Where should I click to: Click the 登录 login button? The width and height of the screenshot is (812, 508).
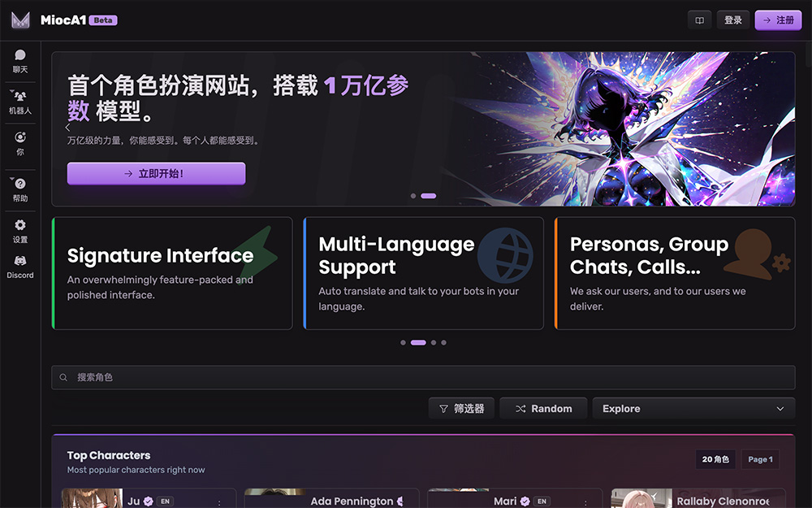(733, 20)
